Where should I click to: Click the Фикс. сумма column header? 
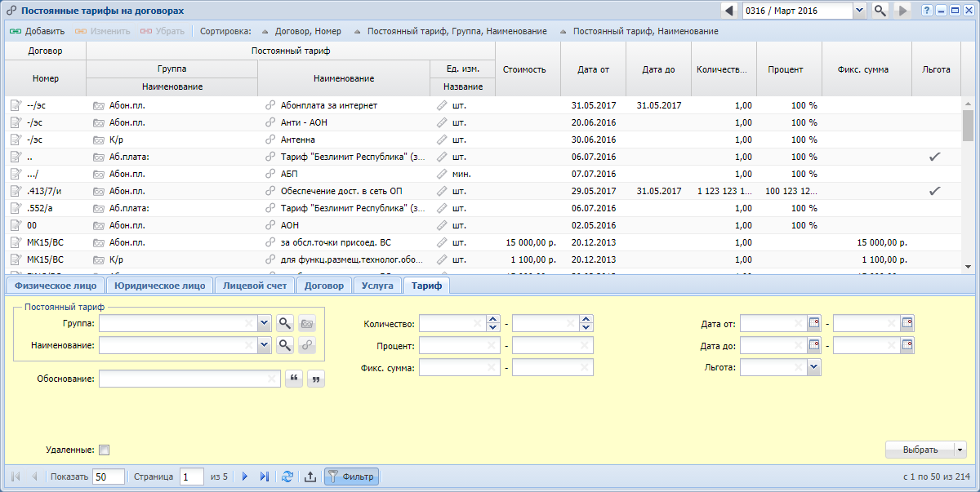click(x=866, y=69)
